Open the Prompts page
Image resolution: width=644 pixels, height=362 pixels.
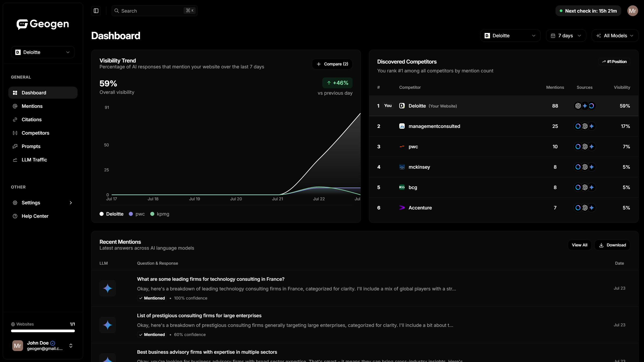tap(43, 146)
